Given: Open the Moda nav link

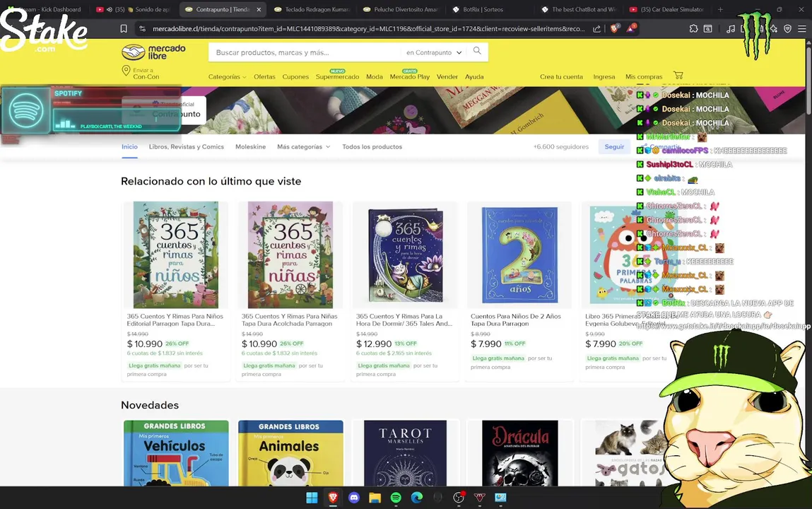Looking at the screenshot, I should click(x=374, y=76).
